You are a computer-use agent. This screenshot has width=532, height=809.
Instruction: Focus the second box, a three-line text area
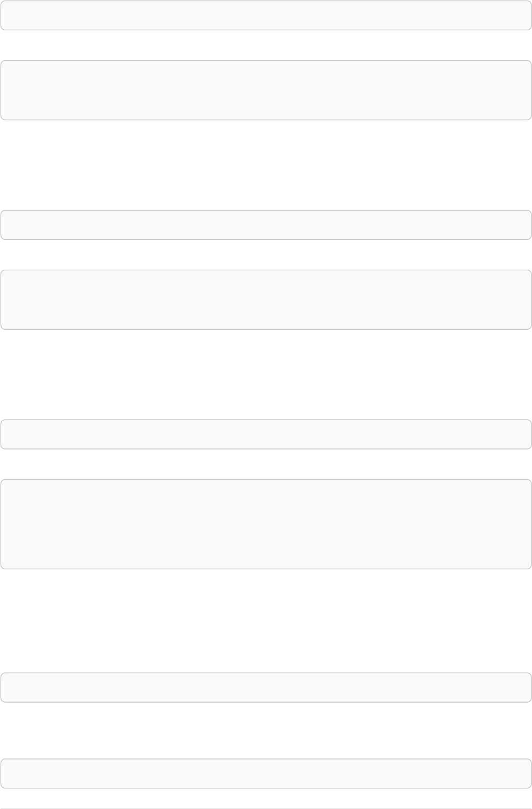point(266,90)
